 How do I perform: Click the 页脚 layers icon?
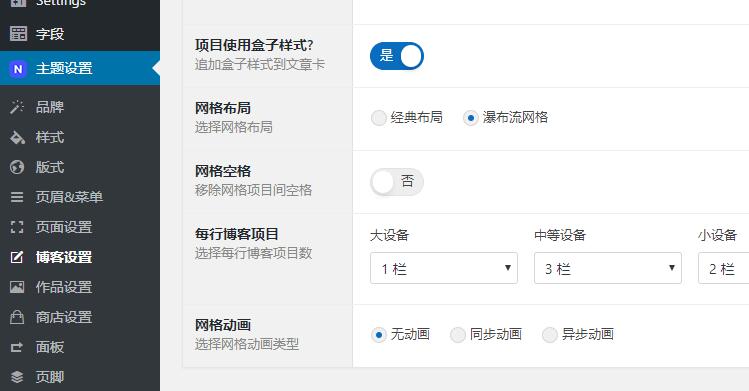17,377
